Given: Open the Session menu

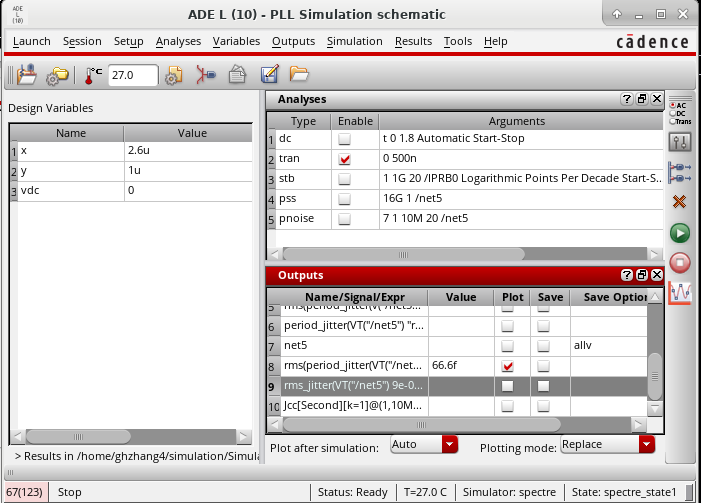Looking at the screenshot, I should tap(82, 41).
